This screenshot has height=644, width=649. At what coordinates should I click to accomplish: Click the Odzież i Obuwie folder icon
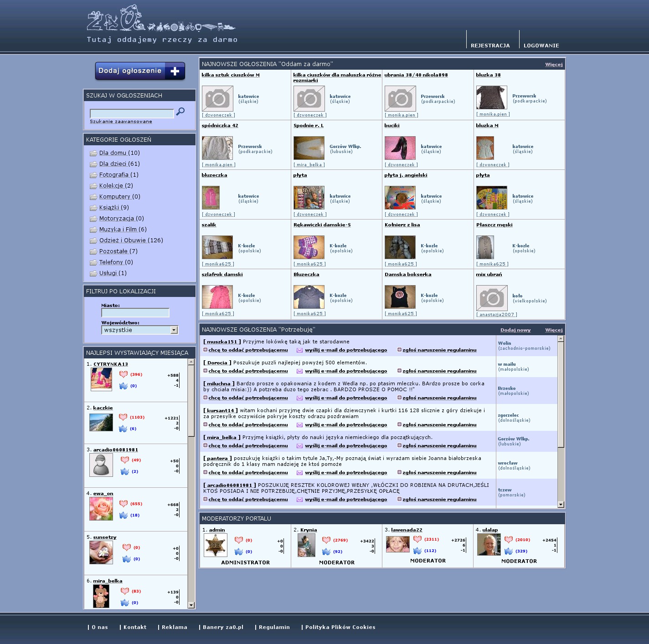coord(93,241)
